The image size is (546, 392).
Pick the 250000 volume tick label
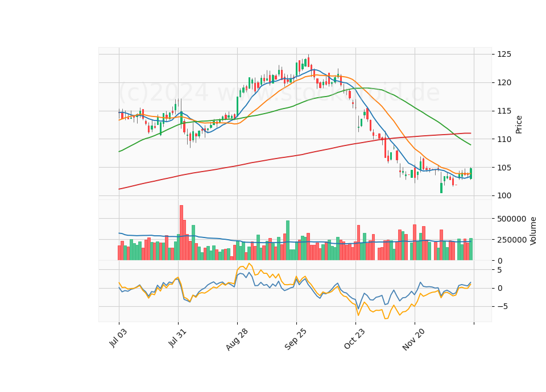511,240
